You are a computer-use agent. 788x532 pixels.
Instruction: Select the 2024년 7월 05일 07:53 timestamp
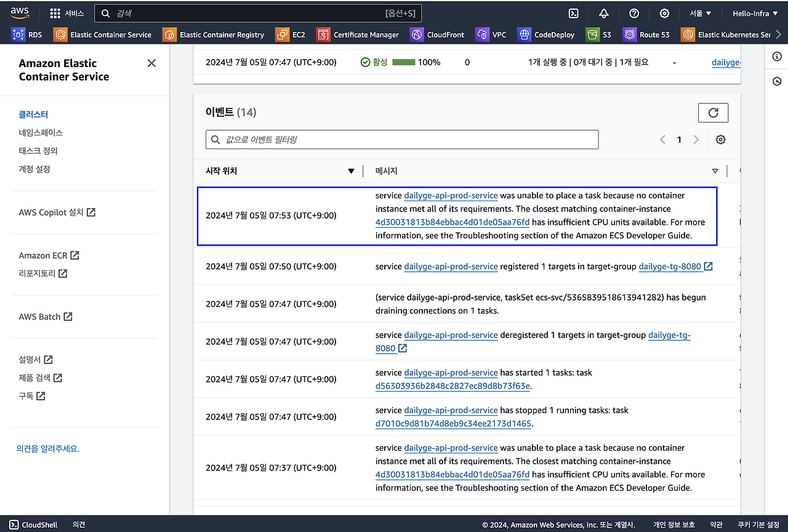(x=271, y=216)
